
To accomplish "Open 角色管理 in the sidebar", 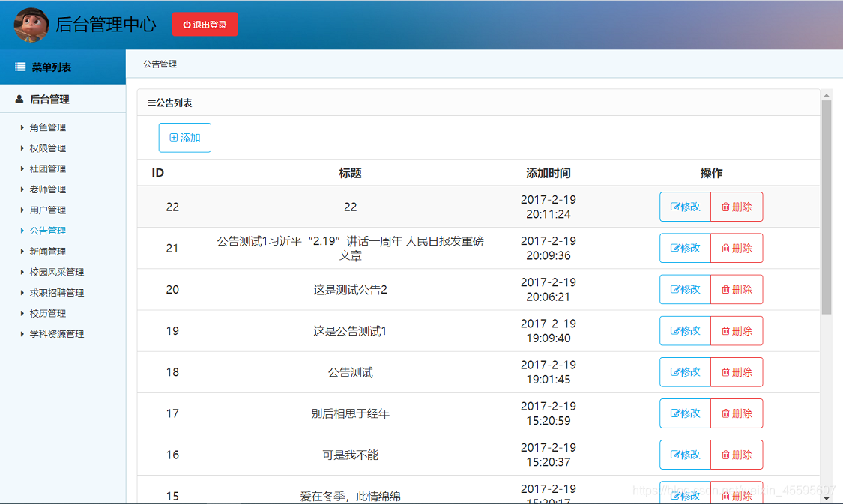I will click(48, 127).
